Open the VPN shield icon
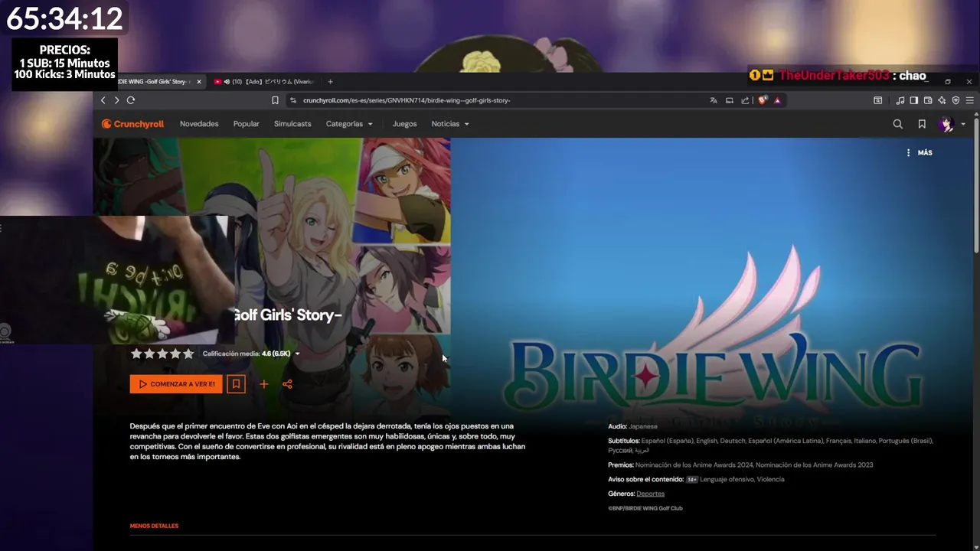This screenshot has height=551, width=980. tap(955, 100)
